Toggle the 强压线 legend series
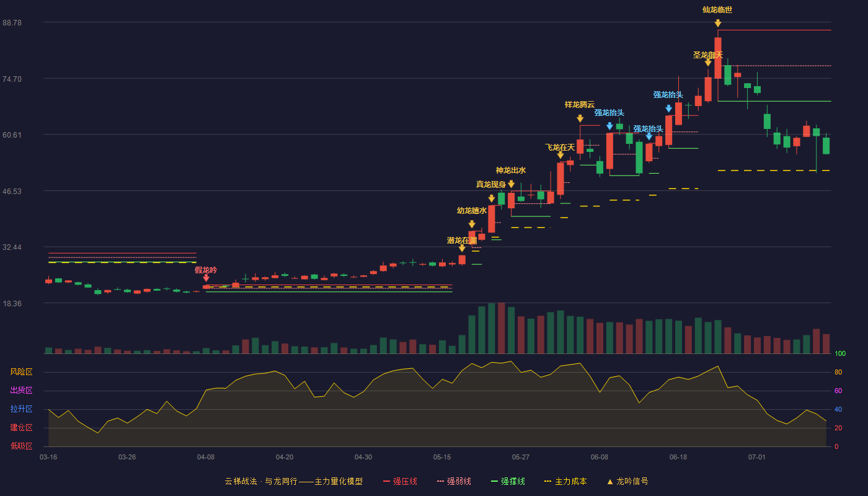Viewport: 868px width, 496px height. pyautogui.click(x=400, y=481)
